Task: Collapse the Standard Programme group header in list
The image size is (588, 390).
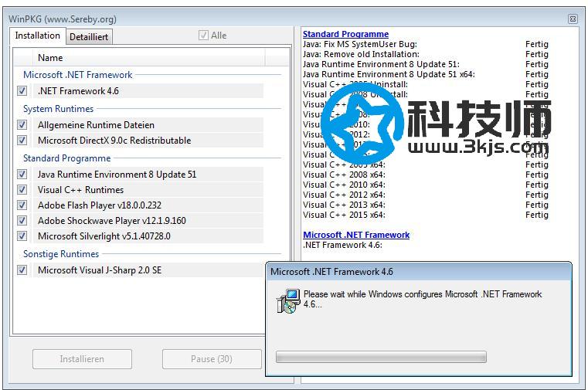Action: [66, 158]
